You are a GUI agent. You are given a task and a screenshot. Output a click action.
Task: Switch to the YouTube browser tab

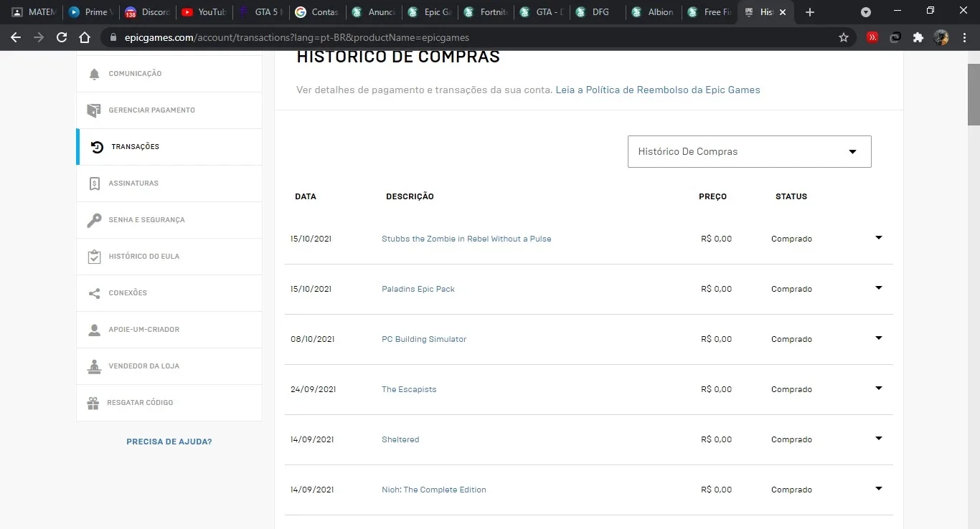click(204, 12)
